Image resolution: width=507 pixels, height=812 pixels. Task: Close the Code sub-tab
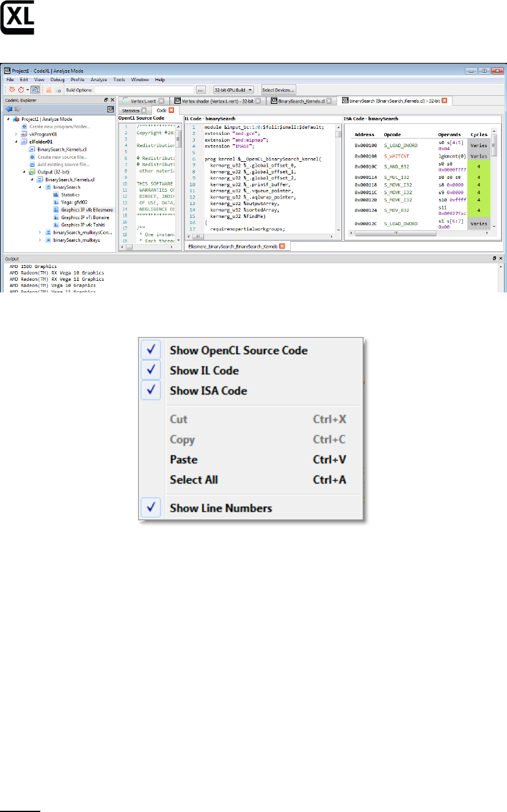pyautogui.click(x=172, y=110)
